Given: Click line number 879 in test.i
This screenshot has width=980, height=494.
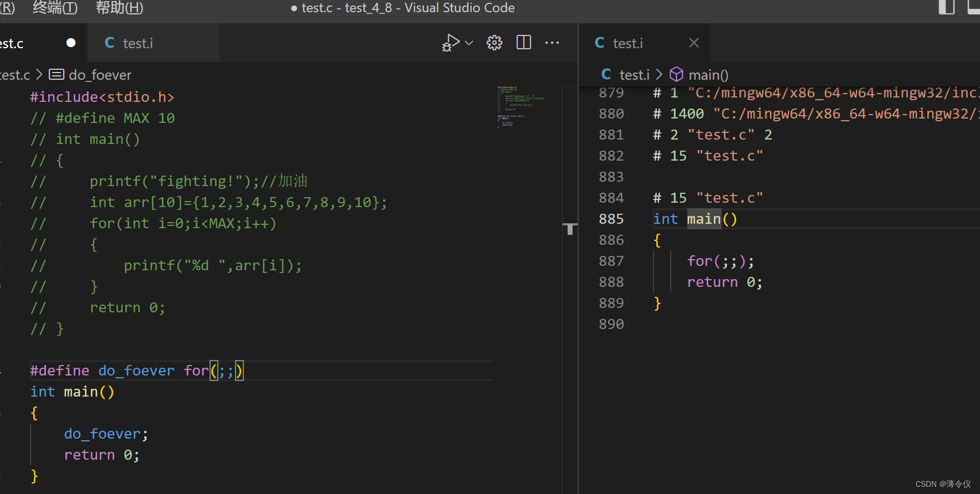Looking at the screenshot, I should pyautogui.click(x=611, y=92).
